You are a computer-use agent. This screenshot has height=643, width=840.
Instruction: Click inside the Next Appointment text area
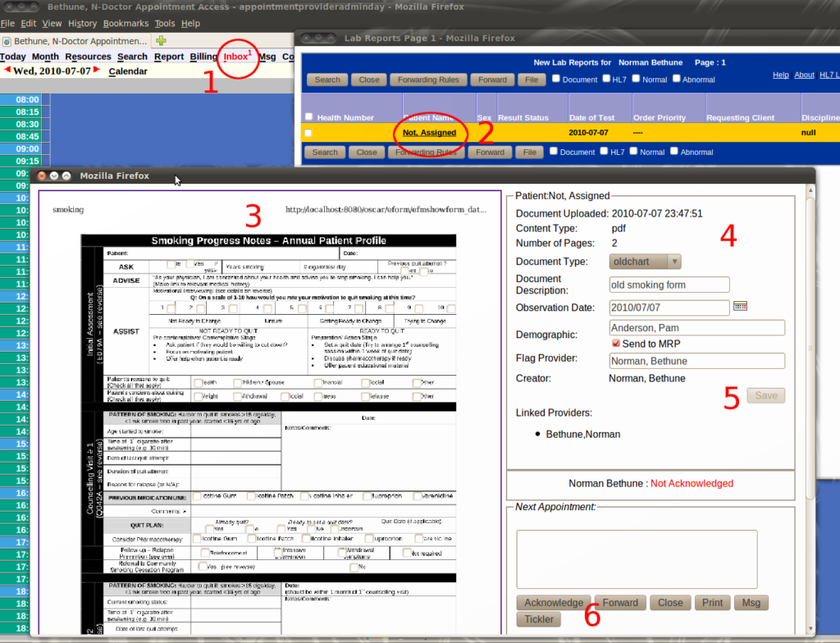tap(637, 559)
